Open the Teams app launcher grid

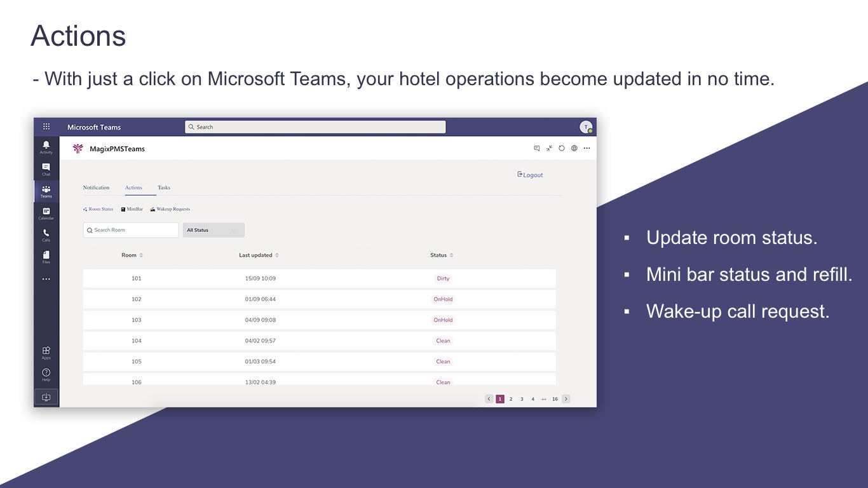click(46, 126)
